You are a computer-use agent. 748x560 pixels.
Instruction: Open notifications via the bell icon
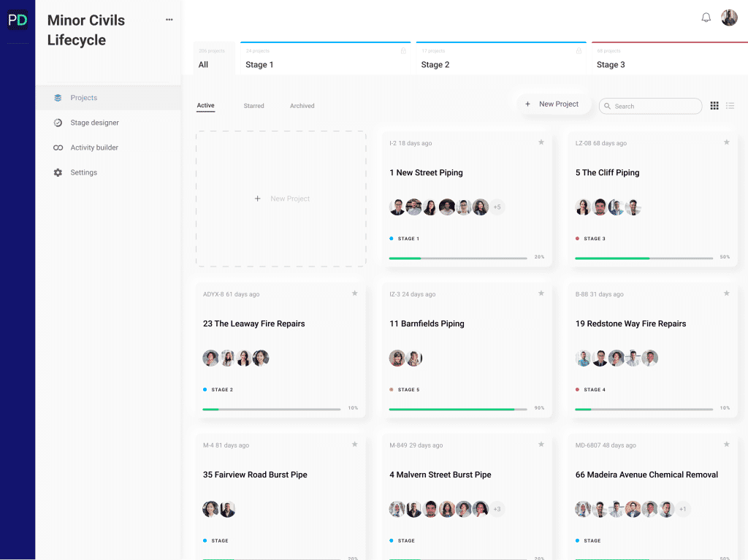coord(706,17)
